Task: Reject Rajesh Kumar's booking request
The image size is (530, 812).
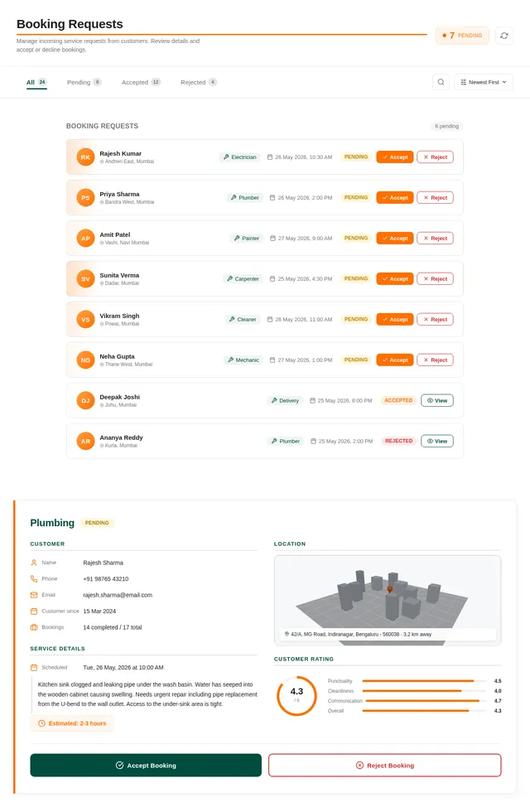Action: [x=436, y=157]
